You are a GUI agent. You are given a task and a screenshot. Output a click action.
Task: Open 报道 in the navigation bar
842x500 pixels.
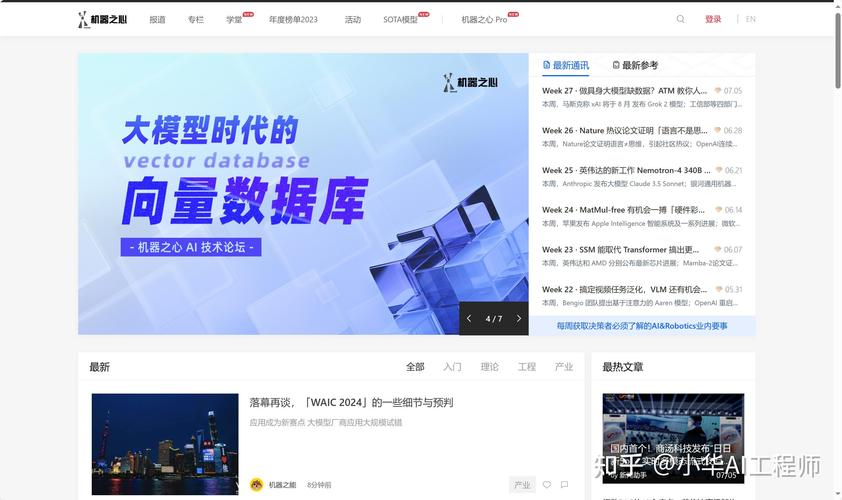click(x=157, y=19)
